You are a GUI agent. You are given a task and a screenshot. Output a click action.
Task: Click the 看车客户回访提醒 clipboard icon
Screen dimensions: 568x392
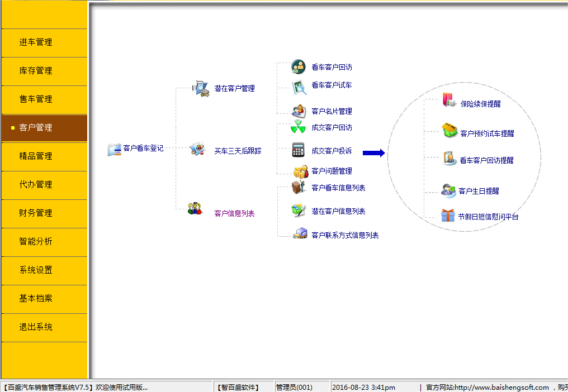[x=449, y=158]
